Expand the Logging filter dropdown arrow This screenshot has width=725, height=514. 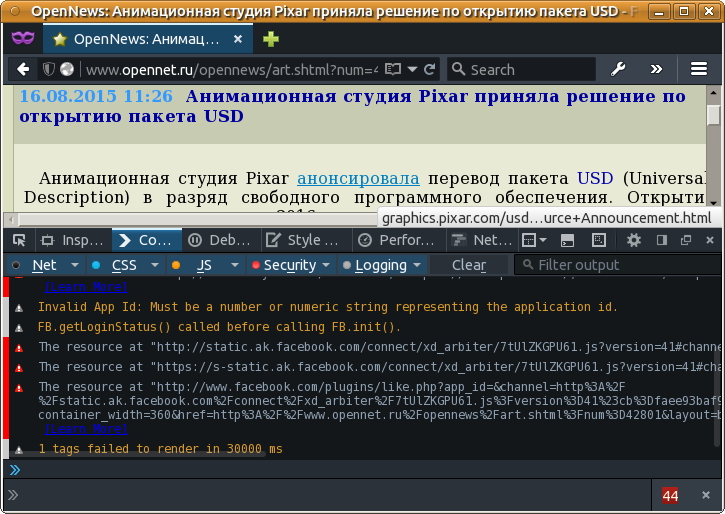pyautogui.click(x=418, y=265)
